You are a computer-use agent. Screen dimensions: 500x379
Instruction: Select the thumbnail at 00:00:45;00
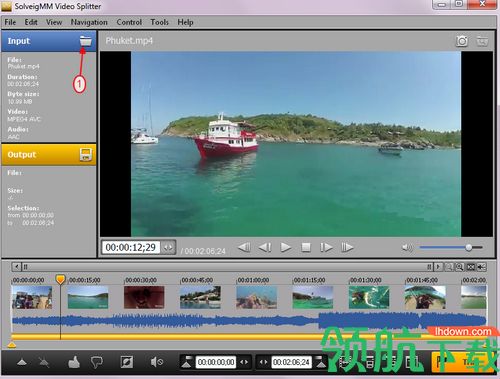tap(200, 297)
